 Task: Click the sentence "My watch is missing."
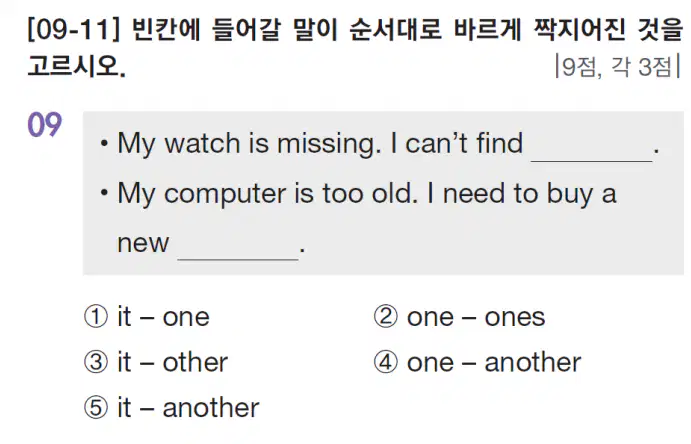(x=249, y=144)
